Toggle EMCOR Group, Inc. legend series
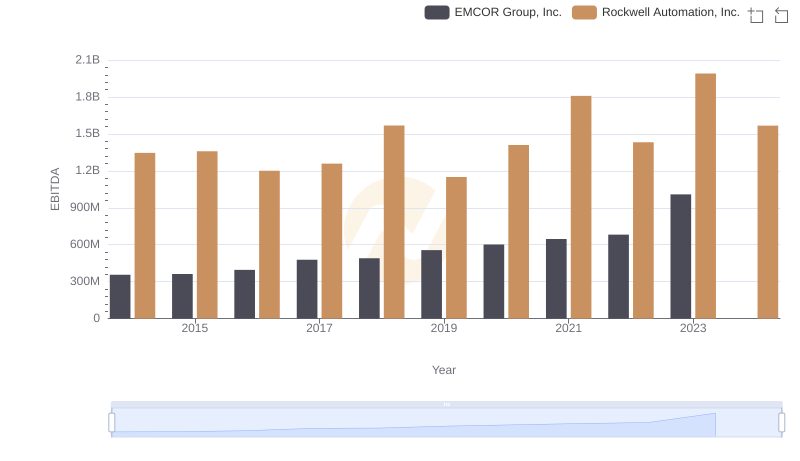The height and width of the screenshot is (461, 800). pos(493,12)
